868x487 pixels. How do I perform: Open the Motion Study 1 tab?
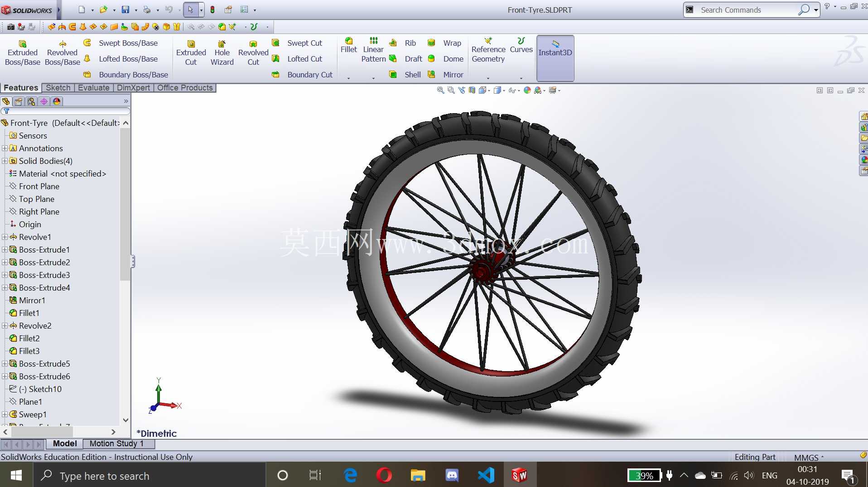click(x=116, y=444)
